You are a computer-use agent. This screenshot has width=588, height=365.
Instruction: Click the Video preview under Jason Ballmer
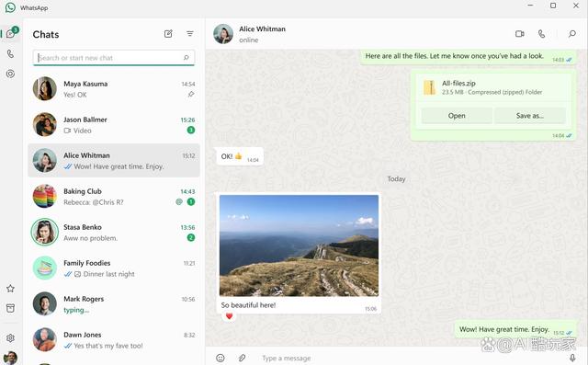click(x=77, y=131)
